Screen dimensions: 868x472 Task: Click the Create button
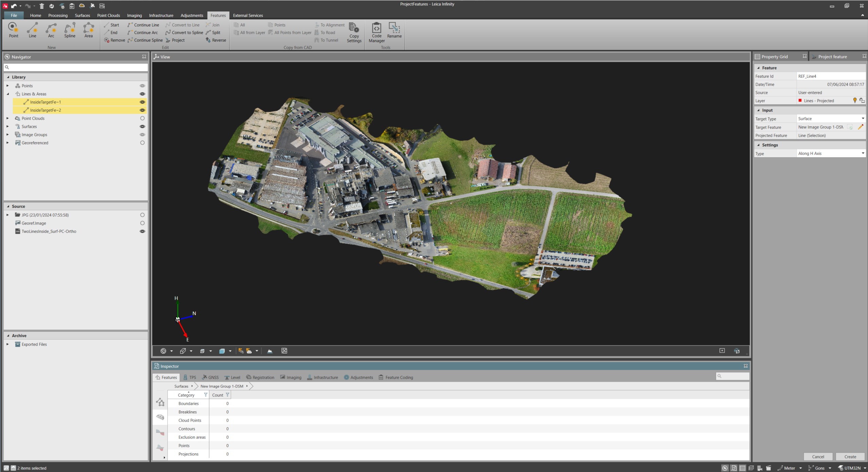(x=850, y=457)
